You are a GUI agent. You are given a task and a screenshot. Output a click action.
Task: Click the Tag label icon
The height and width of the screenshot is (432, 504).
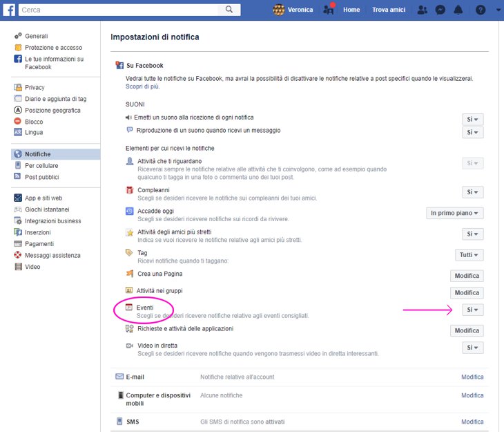coord(129,253)
